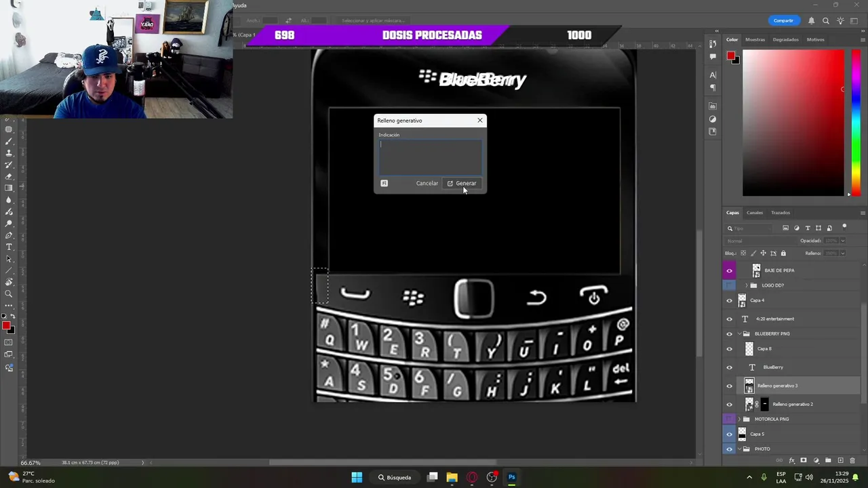Expand the LOGO DD? group

(746, 285)
